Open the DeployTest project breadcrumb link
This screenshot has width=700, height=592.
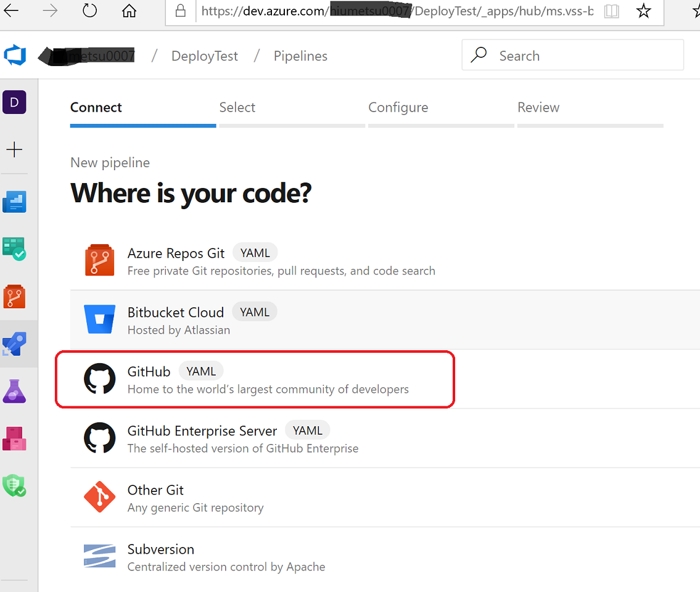[204, 55]
